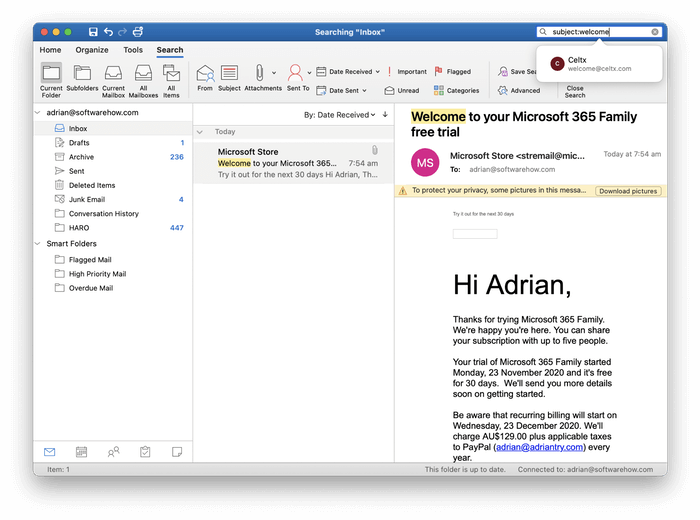This screenshot has width=700, height=520.
Task: Open the HARO folder
Action: [114, 228]
